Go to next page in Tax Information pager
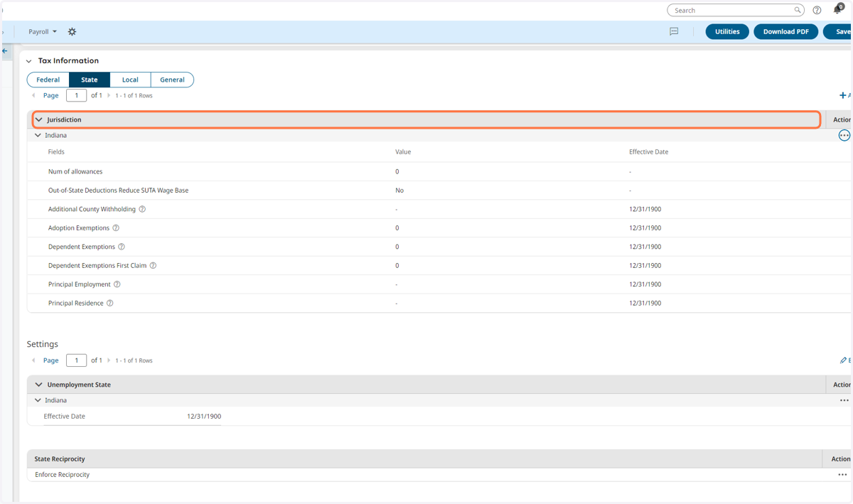Image resolution: width=853 pixels, height=504 pixels. [109, 95]
